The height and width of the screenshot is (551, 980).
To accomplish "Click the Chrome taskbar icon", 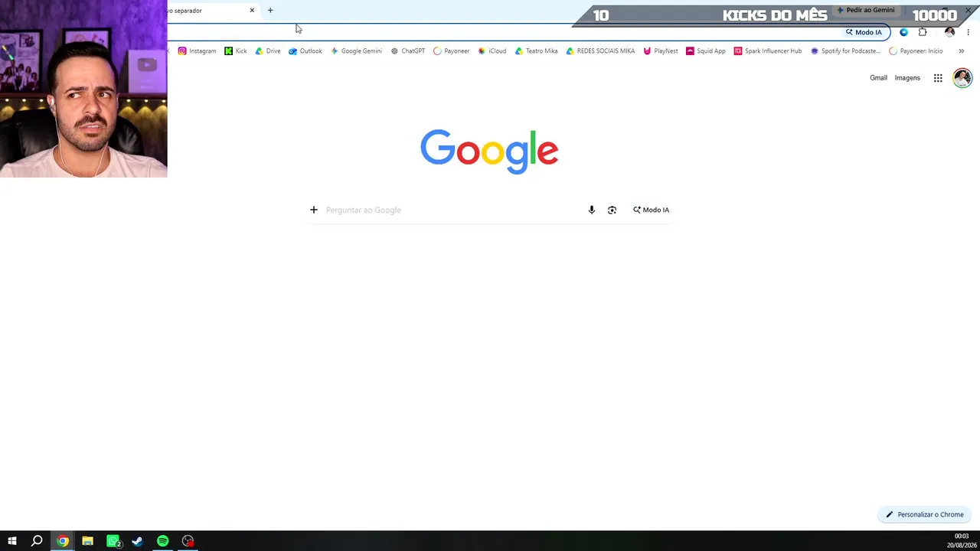I will (x=63, y=541).
